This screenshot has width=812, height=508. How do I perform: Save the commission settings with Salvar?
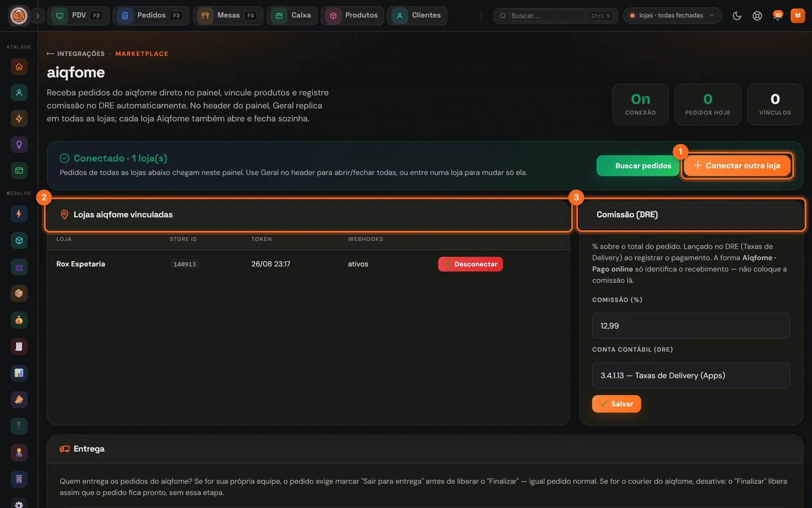tap(616, 404)
